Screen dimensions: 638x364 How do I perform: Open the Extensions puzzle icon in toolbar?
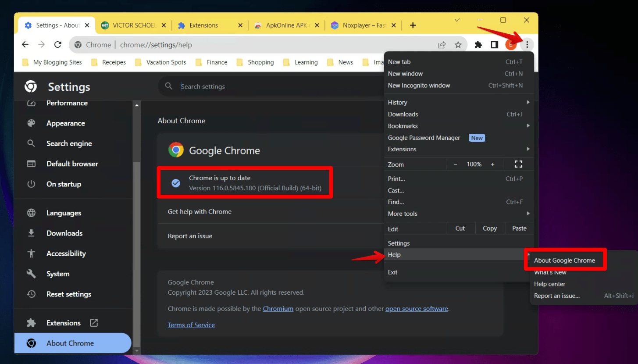(478, 45)
